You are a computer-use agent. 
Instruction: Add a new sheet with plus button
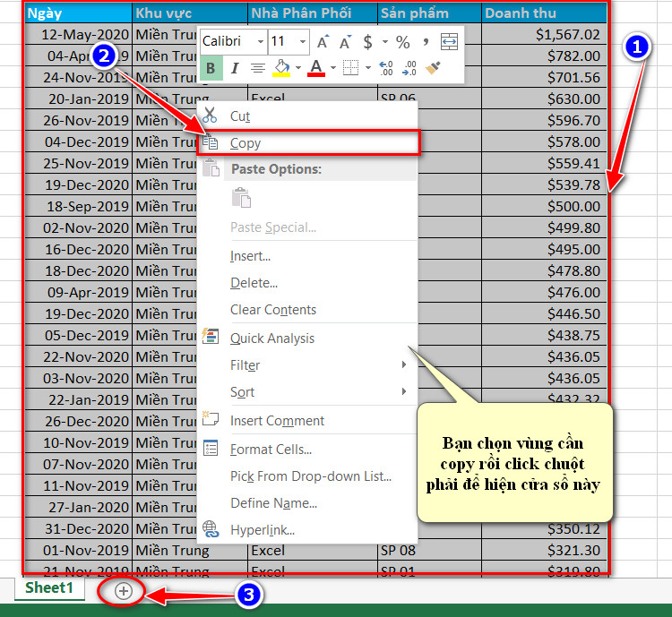(123, 591)
